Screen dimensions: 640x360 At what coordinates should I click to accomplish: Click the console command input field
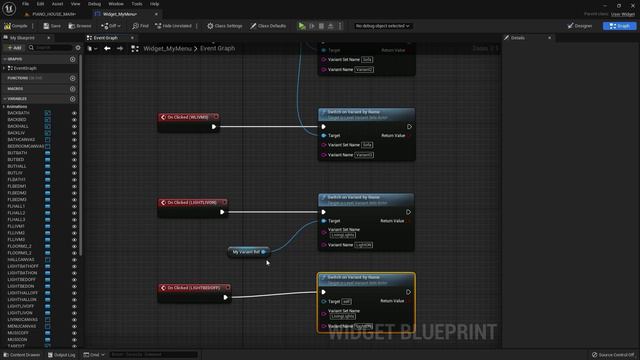click(153, 355)
